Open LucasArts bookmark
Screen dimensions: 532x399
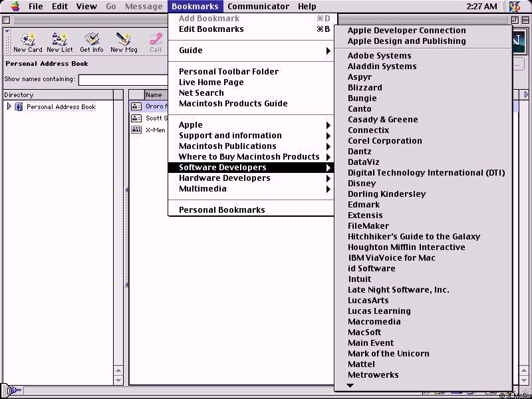coord(423,301)
